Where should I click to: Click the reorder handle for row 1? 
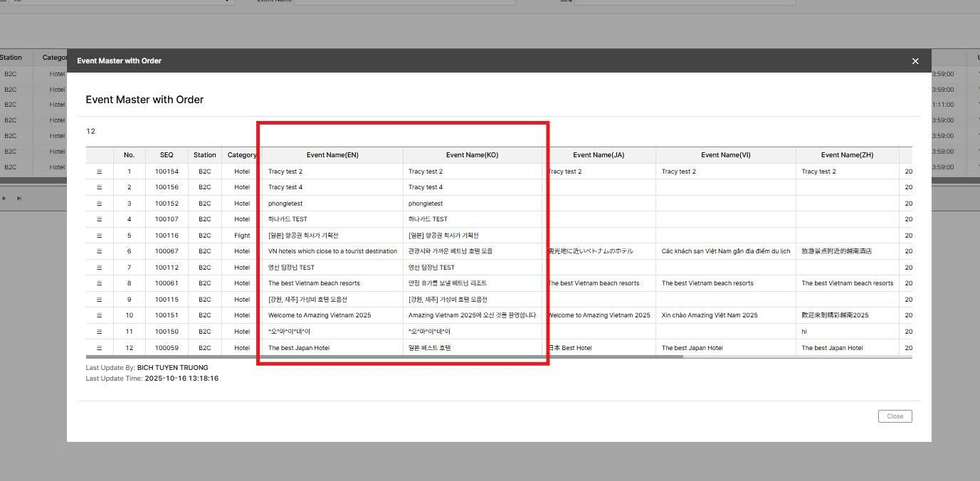click(x=99, y=171)
